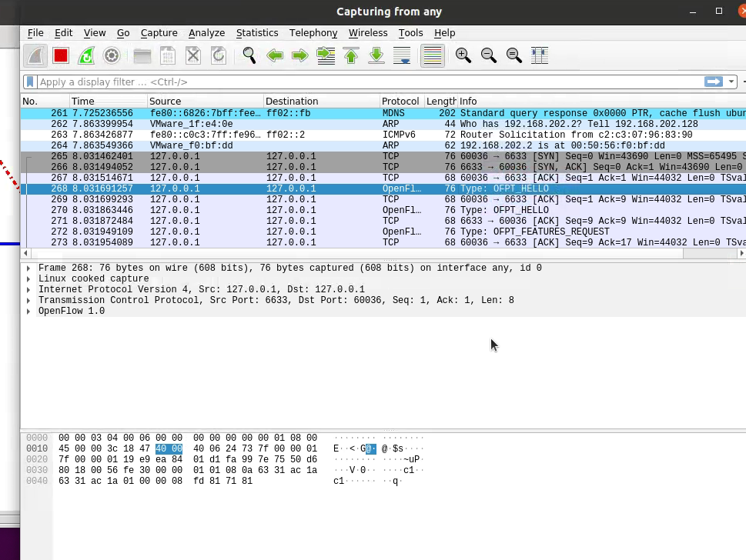746x560 pixels.
Task: Click highlighted hex bytes 40 00
Action: click(169, 448)
